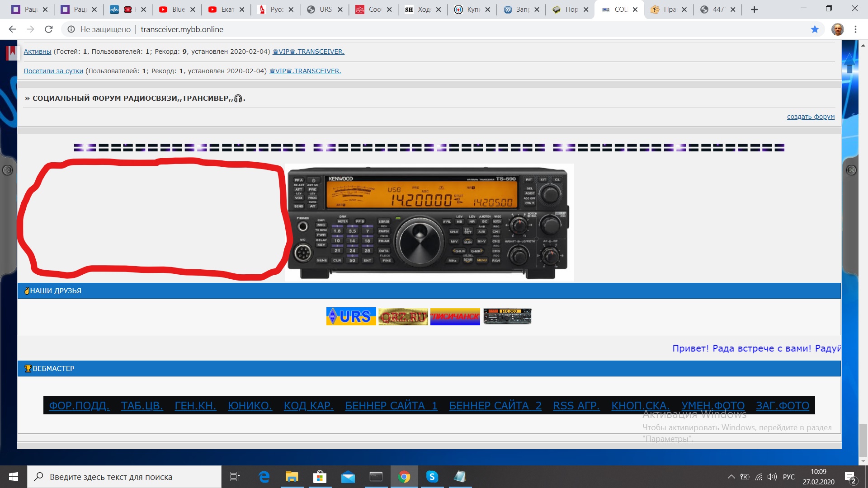This screenshot has height=488, width=868.
Task: Bookmark this page with star icon
Action: [x=815, y=29]
